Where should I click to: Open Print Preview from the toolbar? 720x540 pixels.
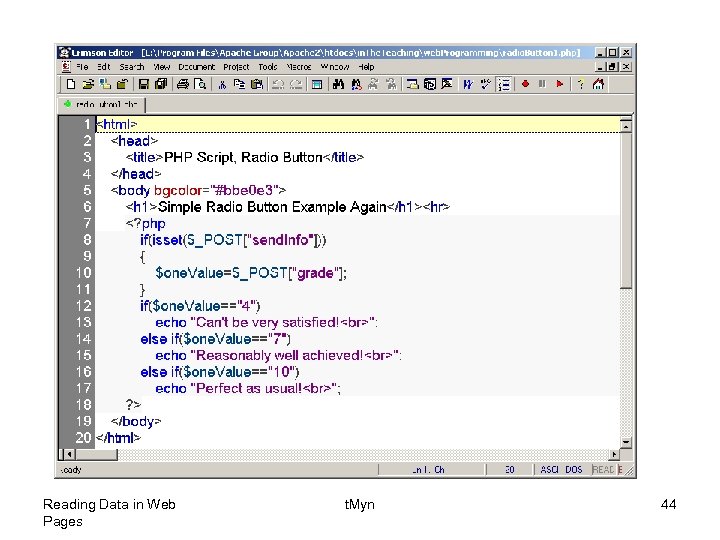coord(200,84)
